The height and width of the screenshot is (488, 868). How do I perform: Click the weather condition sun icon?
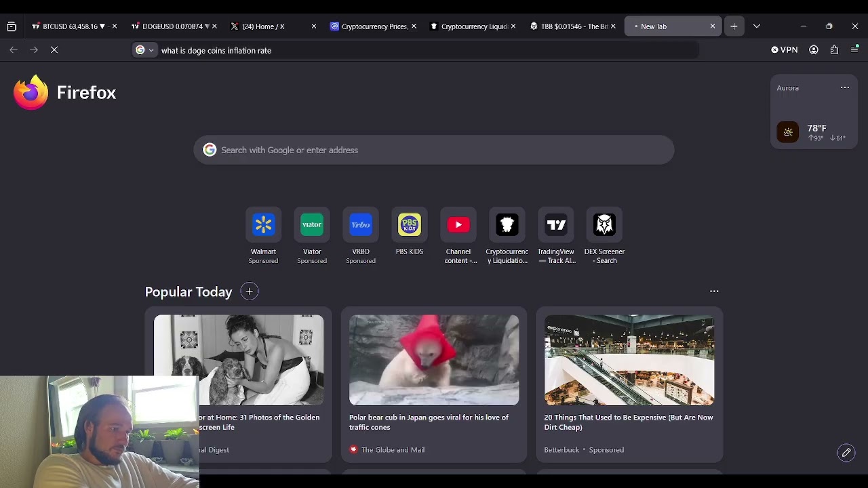point(788,132)
